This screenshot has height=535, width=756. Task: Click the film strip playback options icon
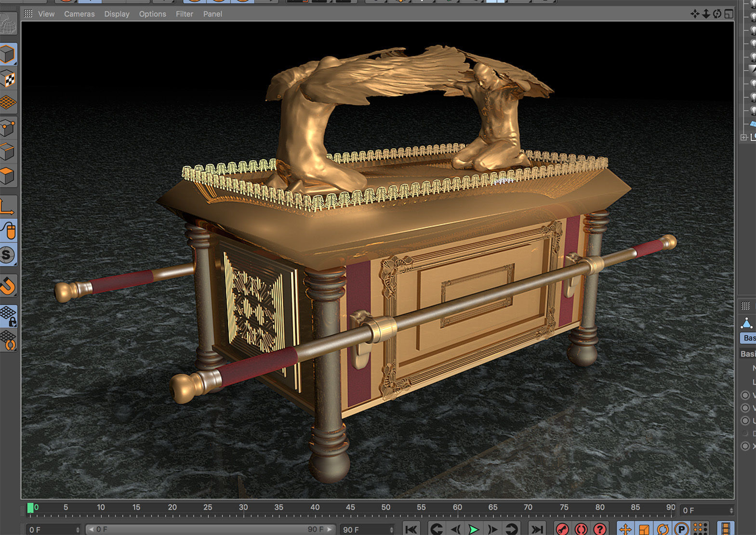(x=726, y=529)
